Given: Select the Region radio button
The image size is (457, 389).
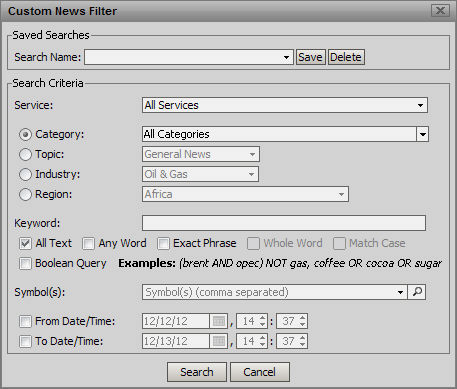Looking at the screenshot, I should (x=25, y=194).
